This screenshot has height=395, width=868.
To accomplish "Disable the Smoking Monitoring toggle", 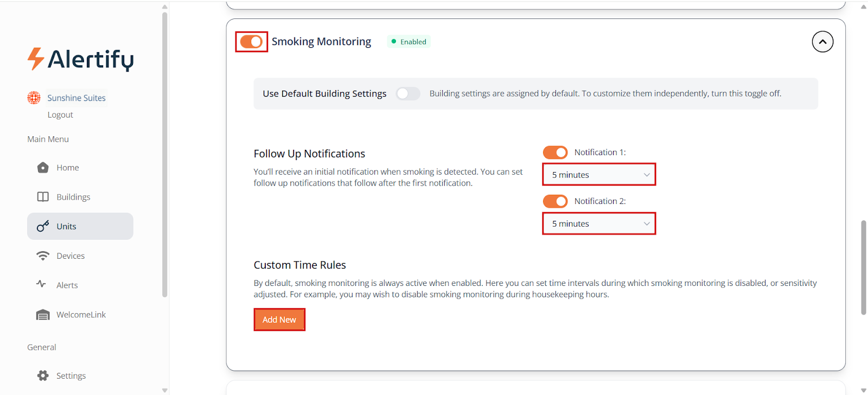I will (x=251, y=42).
